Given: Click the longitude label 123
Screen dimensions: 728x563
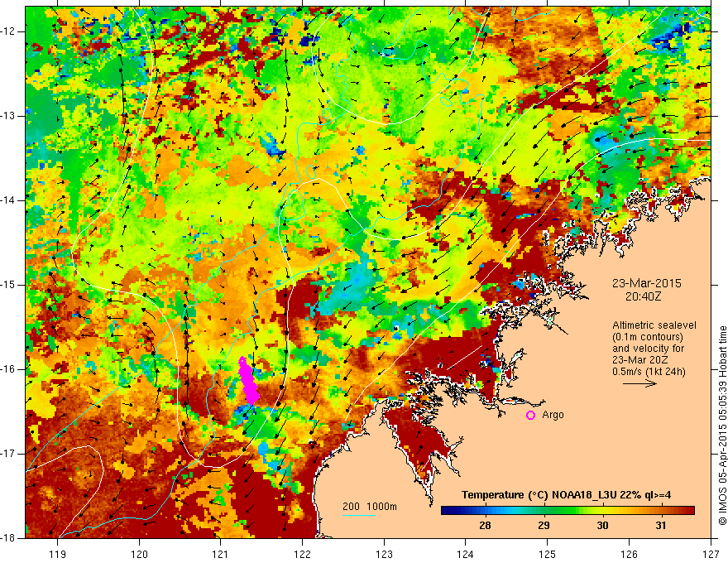Looking at the screenshot, I should point(384,555).
